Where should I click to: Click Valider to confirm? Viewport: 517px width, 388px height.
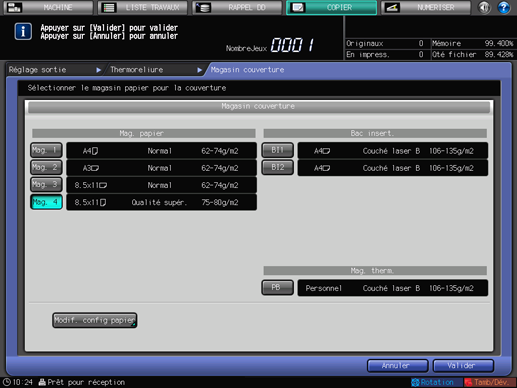coord(463,366)
